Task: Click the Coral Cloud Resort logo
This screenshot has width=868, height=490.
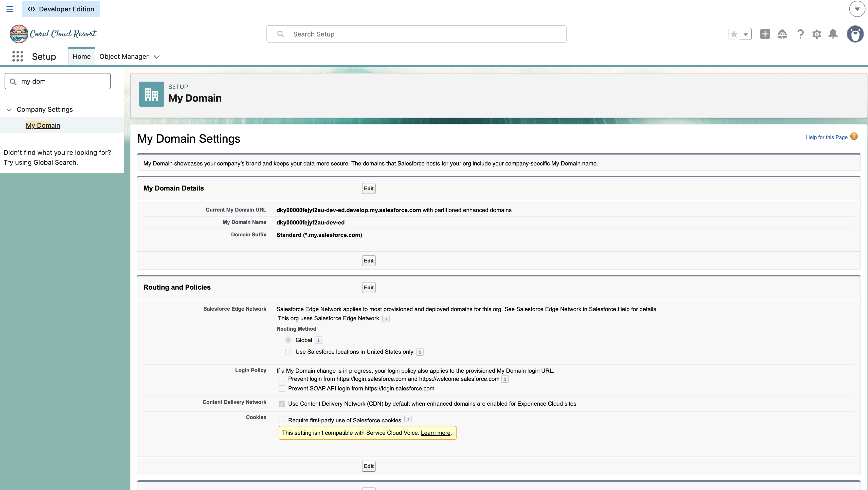Action: coord(53,34)
